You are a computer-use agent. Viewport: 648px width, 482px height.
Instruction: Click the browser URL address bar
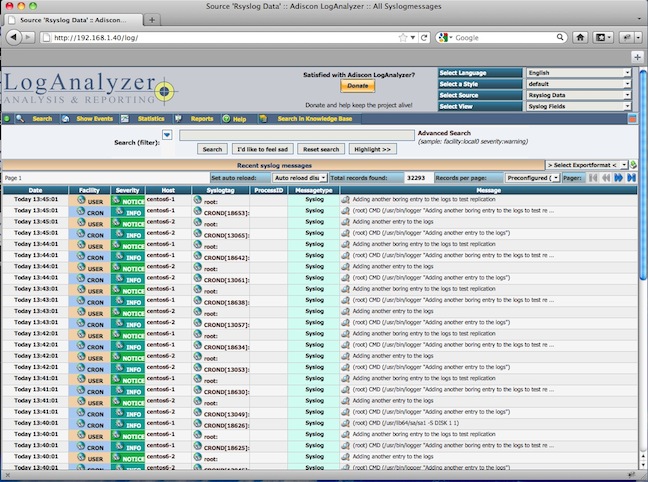pyautogui.click(x=223, y=38)
